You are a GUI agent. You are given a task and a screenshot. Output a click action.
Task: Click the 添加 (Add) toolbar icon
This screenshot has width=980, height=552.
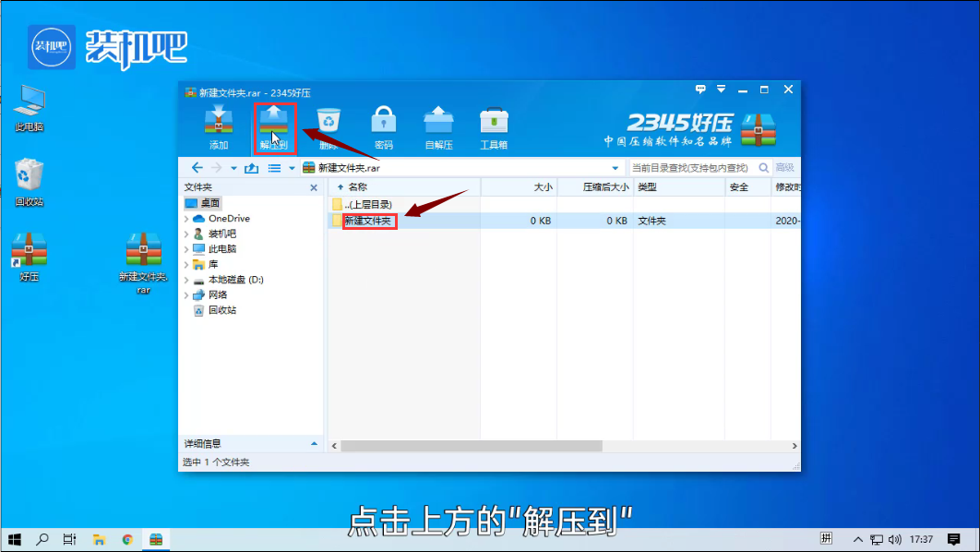point(219,128)
